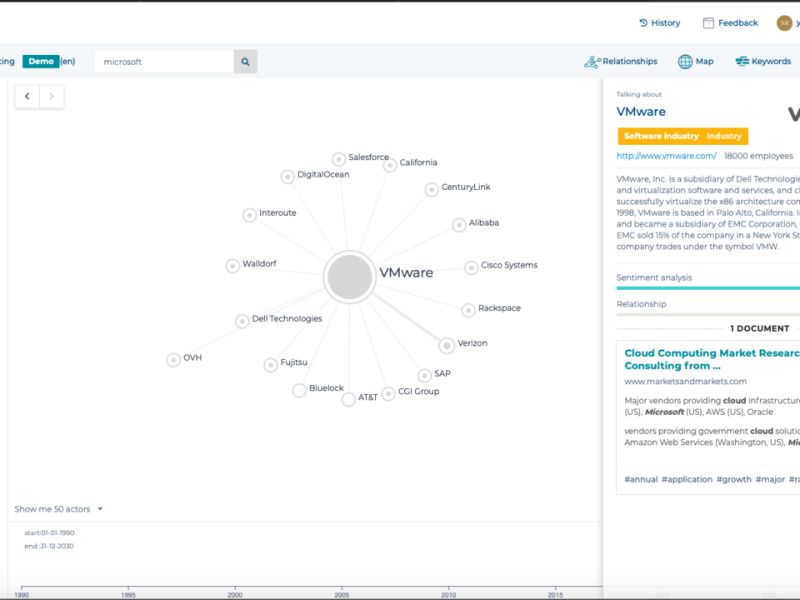The image size is (800, 600).
Task: Click the search magnifier button
Action: tap(245, 62)
